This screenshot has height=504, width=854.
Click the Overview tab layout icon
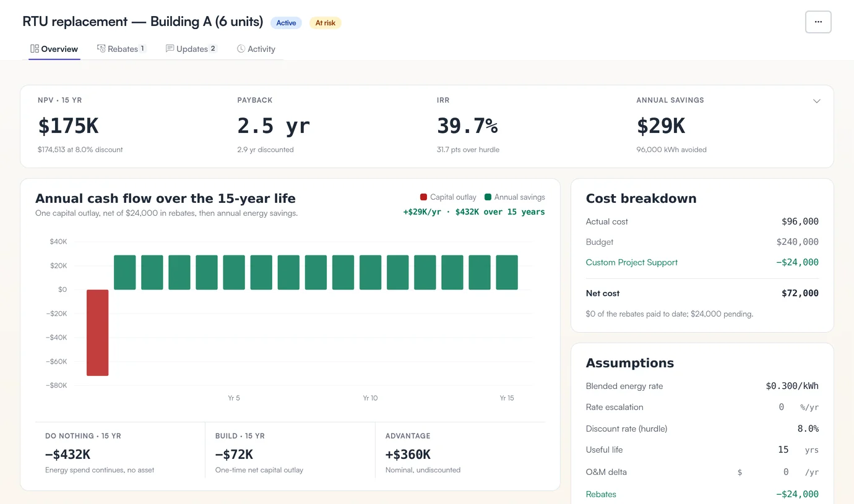[x=35, y=48]
